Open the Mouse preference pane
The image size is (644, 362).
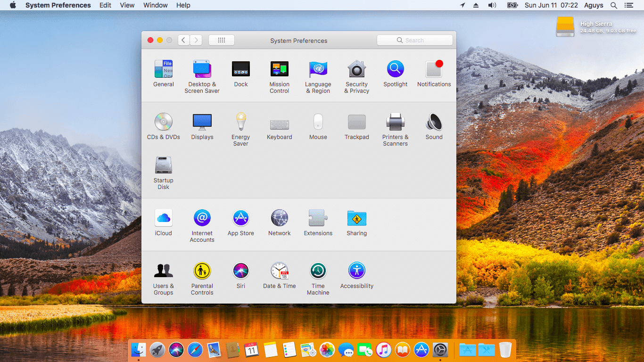(x=318, y=126)
